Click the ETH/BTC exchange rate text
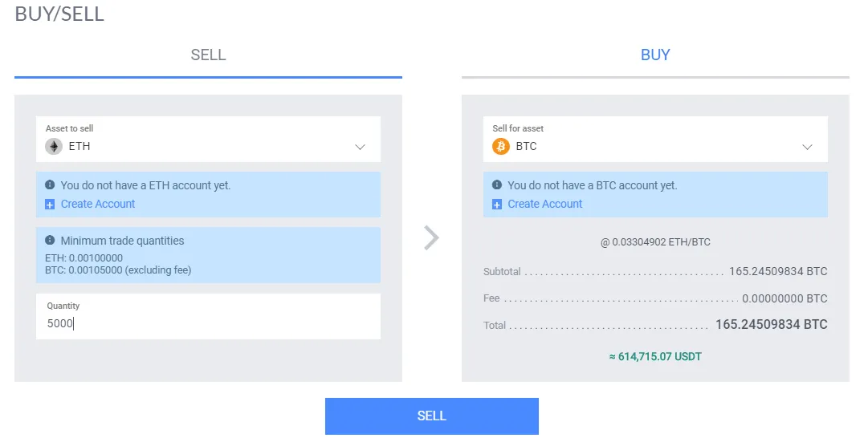This screenshot has height=446, width=868. click(655, 241)
